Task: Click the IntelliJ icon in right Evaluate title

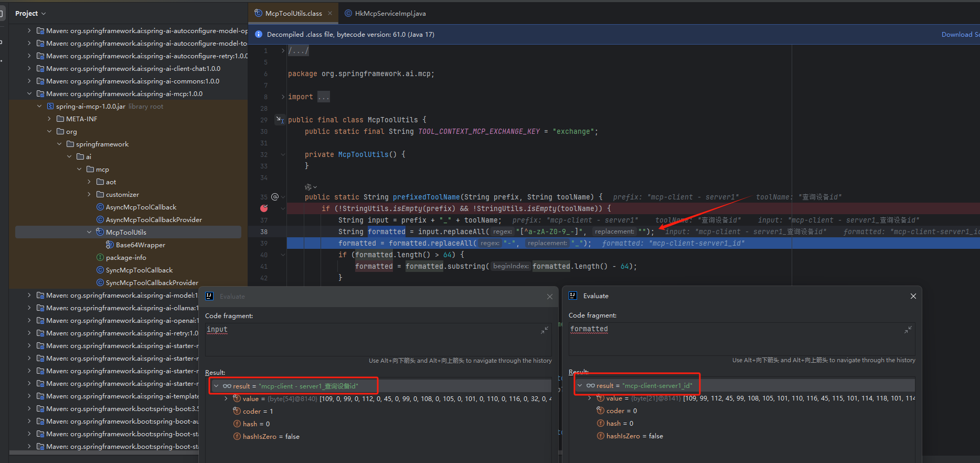Action: tap(573, 296)
